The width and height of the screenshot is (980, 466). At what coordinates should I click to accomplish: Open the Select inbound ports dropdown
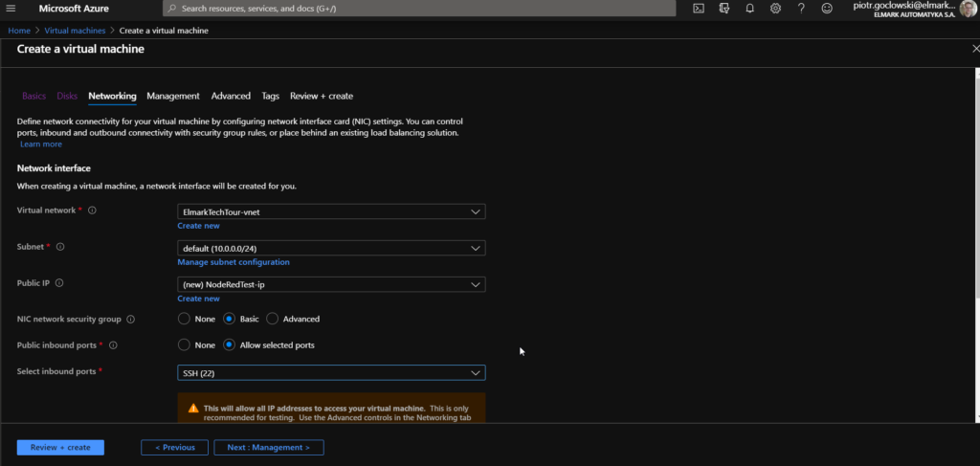coord(331,373)
